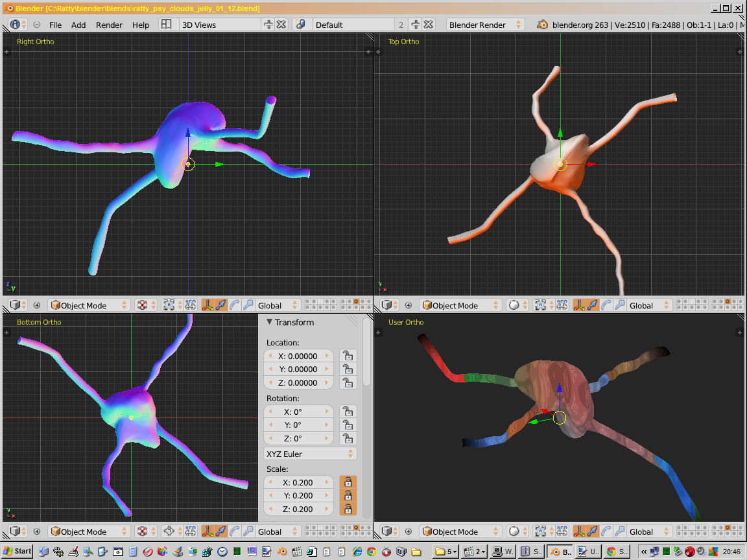747x560 pixels.
Task: Select the translate manipulator in Right Ortho header
Action: click(x=221, y=305)
